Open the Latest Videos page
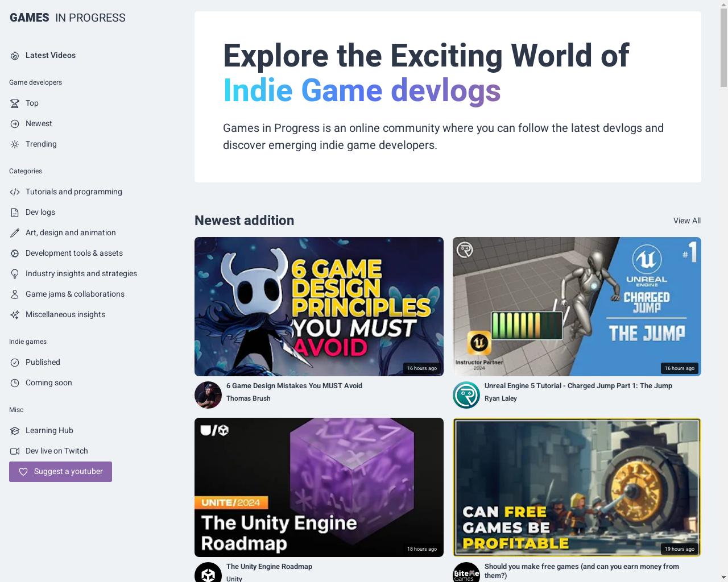Screen dimensions: 728x582 pyautogui.click(x=51, y=55)
